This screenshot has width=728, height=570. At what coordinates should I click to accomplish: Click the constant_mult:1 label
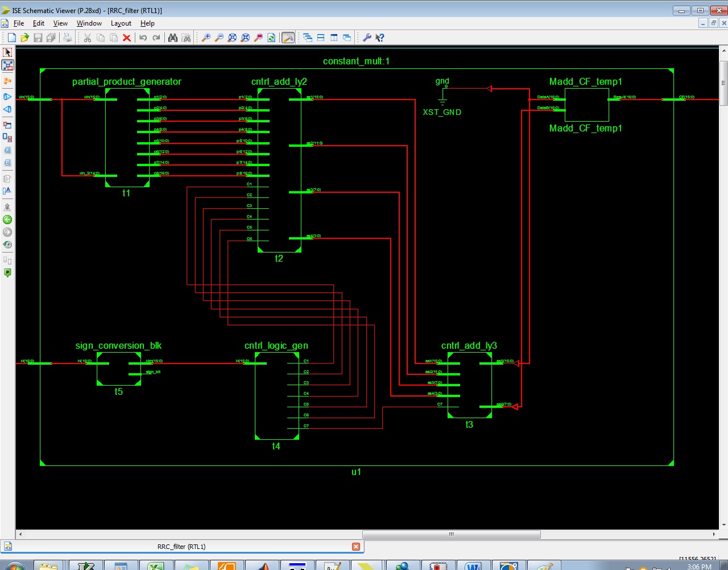(x=356, y=61)
